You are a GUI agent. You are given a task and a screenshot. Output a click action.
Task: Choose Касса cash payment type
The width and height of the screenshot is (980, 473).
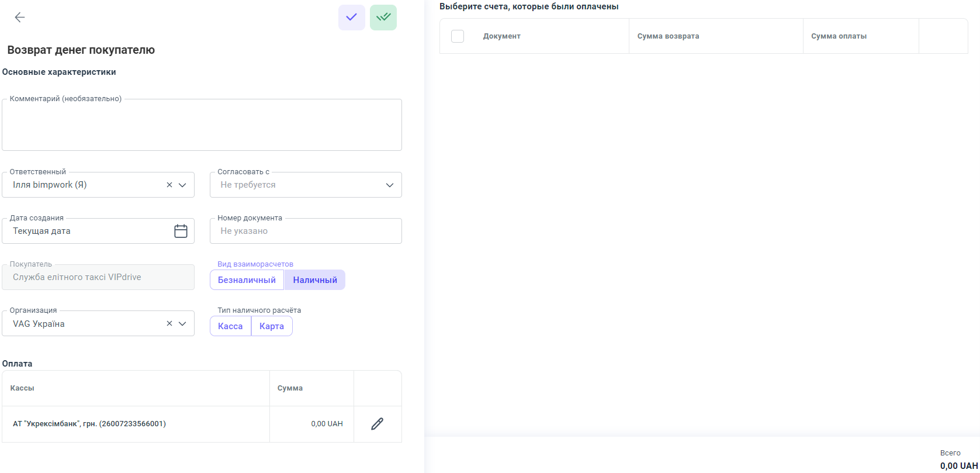(x=230, y=326)
